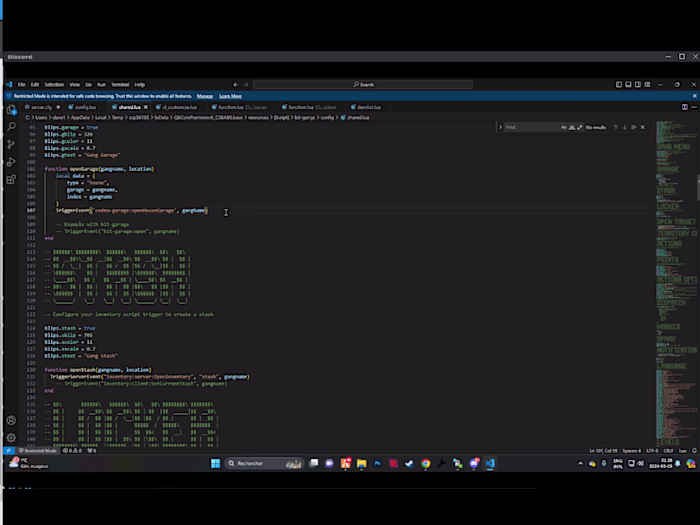Open the Customize Layout control in title bar
Viewport: 700px width, 525px height.
point(648,84)
